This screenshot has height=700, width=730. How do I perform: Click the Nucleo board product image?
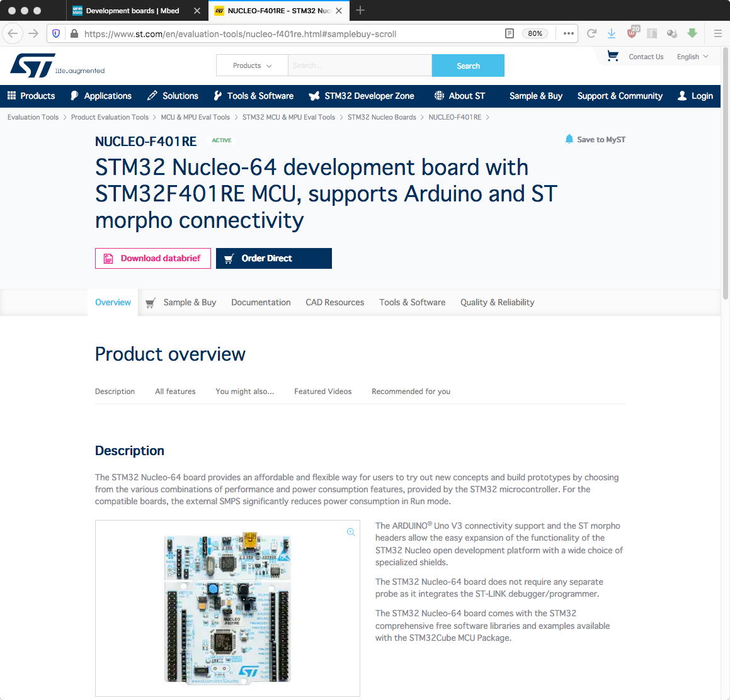227,609
